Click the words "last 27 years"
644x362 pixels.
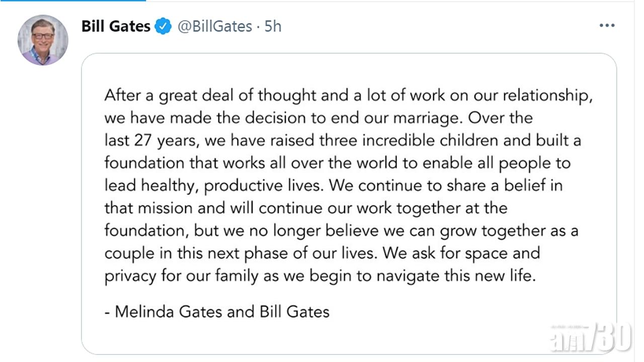coord(152,141)
